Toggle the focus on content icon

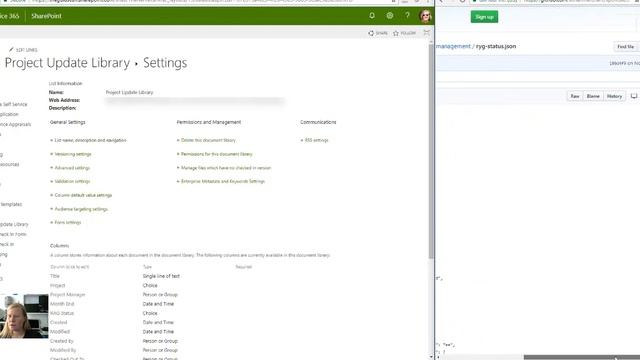coord(427,33)
